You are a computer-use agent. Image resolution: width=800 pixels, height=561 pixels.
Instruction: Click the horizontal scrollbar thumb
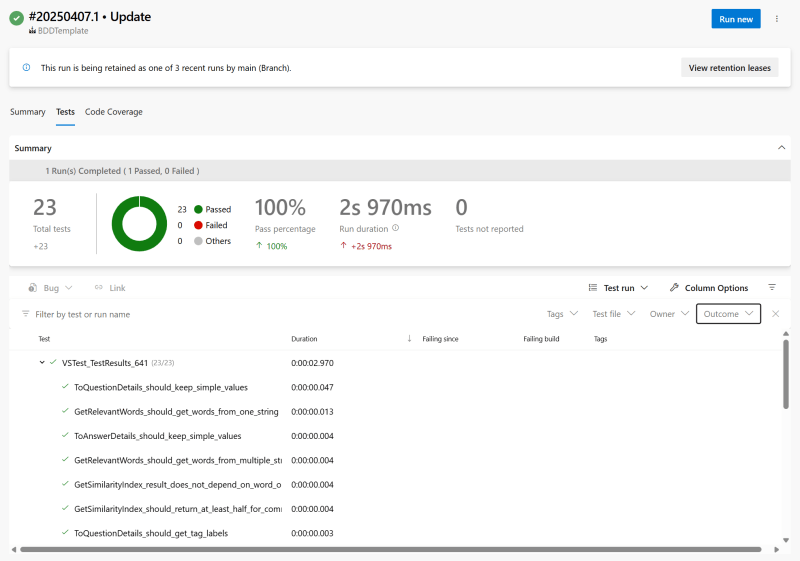pyautogui.click(x=391, y=549)
